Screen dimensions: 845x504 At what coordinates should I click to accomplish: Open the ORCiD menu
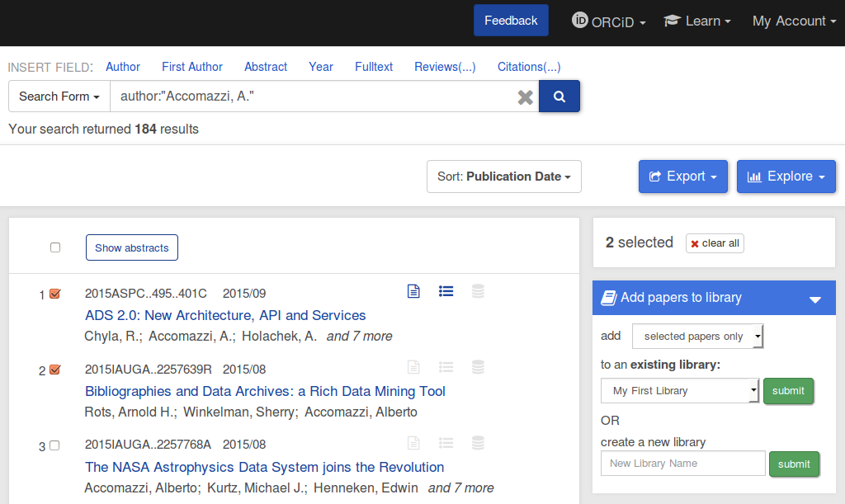tap(609, 21)
